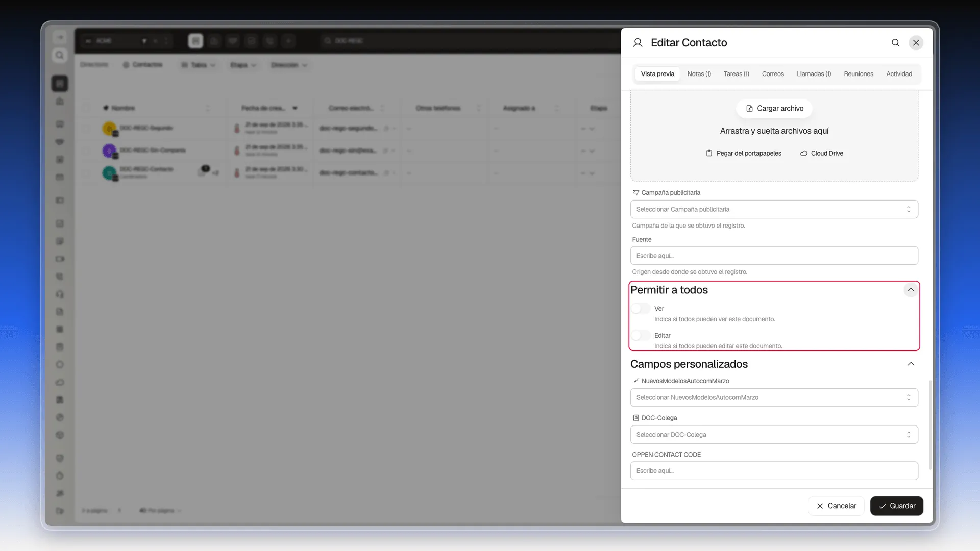
Task: Open the Seleccionar NuevosModelosAutocomMarzo dropdown
Action: click(774, 397)
